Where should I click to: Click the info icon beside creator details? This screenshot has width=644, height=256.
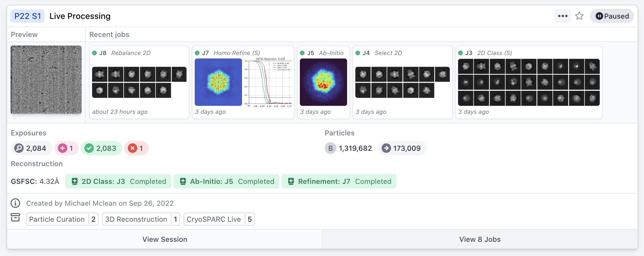pyautogui.click(x=15, y=203)
